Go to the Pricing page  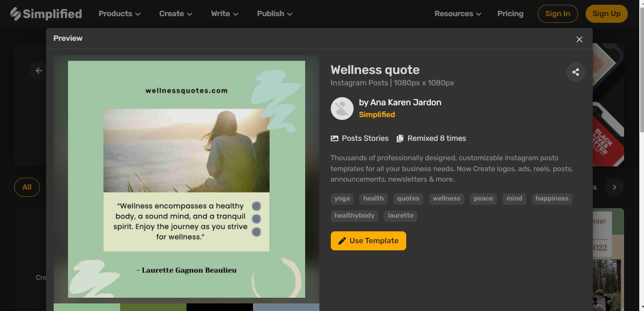click(510, 14)
